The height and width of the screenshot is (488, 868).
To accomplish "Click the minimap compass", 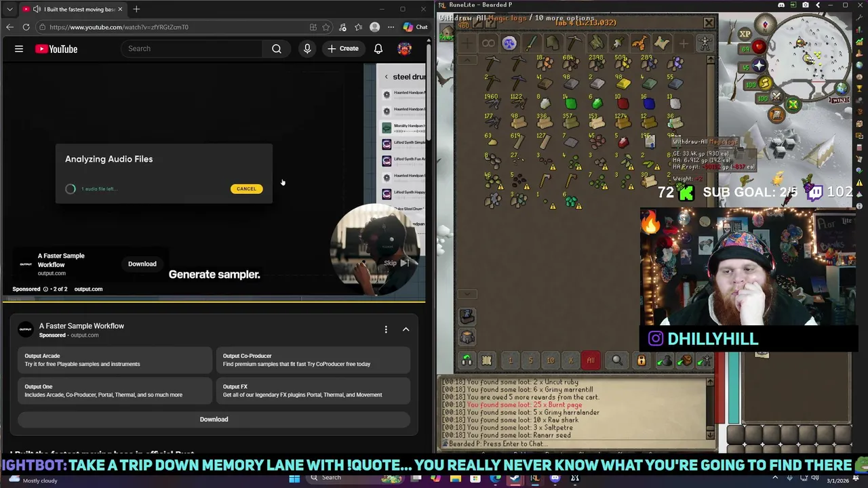I will (766, 26).
